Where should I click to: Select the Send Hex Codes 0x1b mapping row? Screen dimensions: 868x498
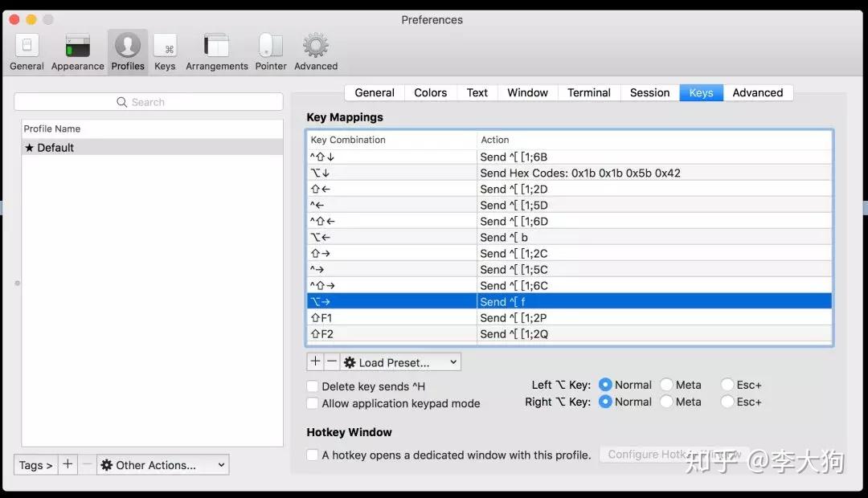[569, 173]
